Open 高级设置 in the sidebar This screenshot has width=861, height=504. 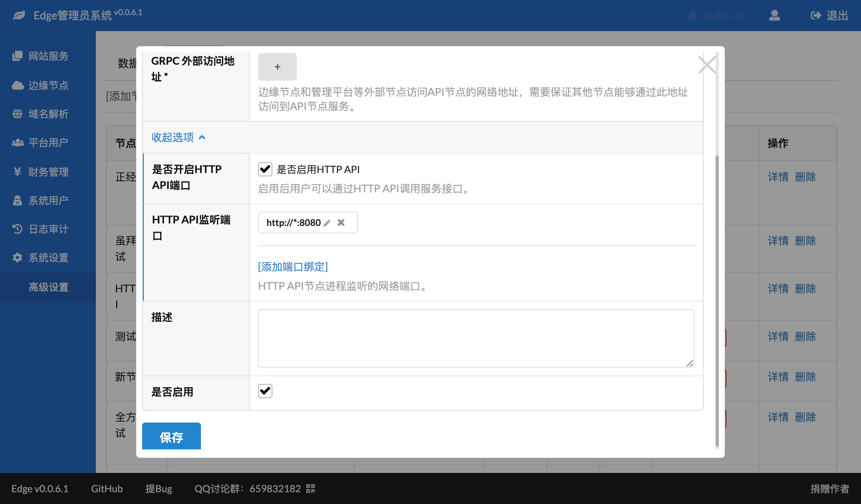pyautogui.click(x=48, y=287)
